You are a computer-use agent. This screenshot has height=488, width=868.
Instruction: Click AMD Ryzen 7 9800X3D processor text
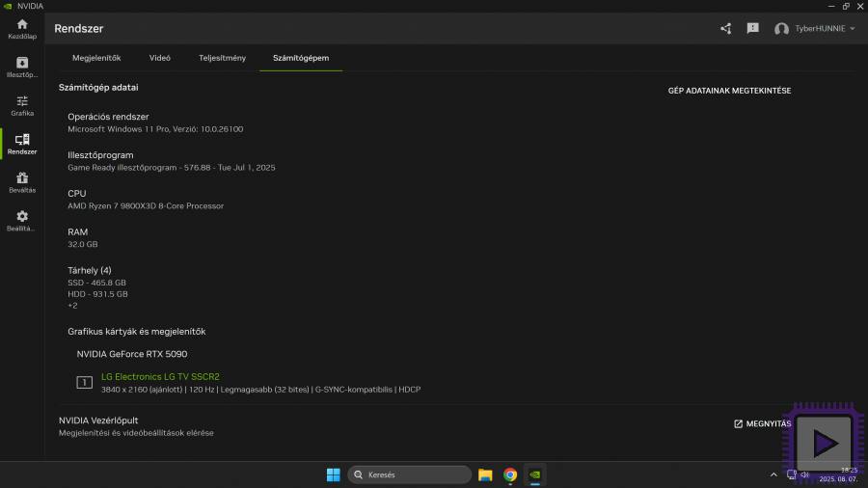coord(146,205)
